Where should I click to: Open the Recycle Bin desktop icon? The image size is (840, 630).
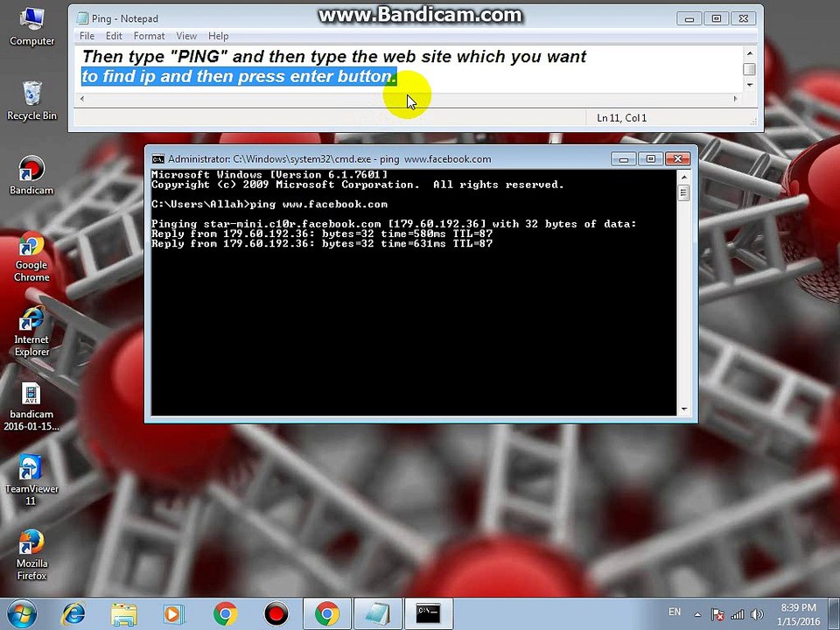[31, 101]
